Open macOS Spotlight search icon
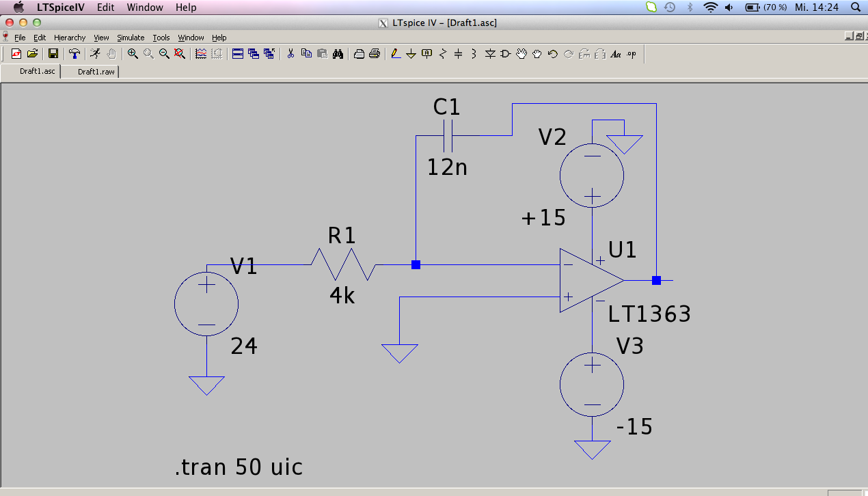 [x=855, y=8]
